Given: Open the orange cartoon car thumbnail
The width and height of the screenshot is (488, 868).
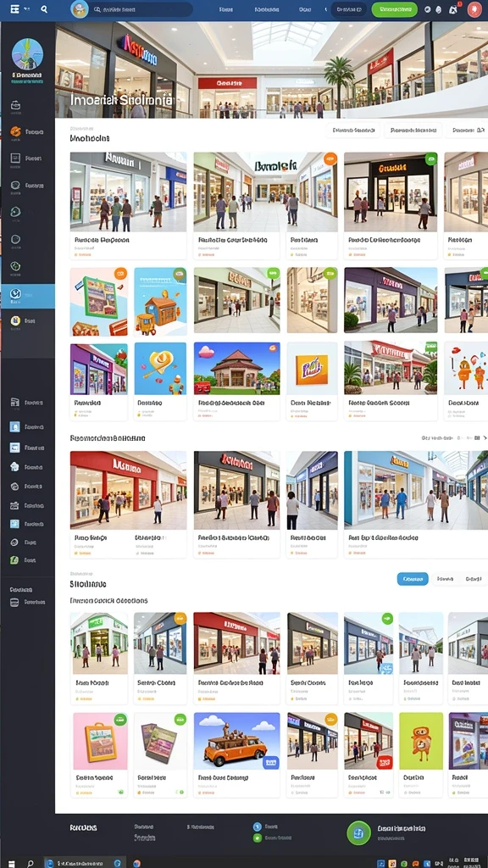Looking at the screenshot, I should 237,741.
